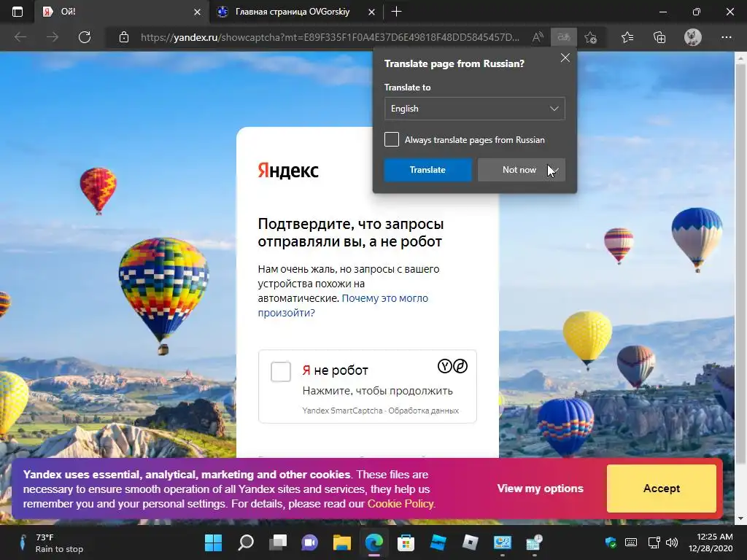Open volume control in system tray
The image size is (747, 560).
672,542
